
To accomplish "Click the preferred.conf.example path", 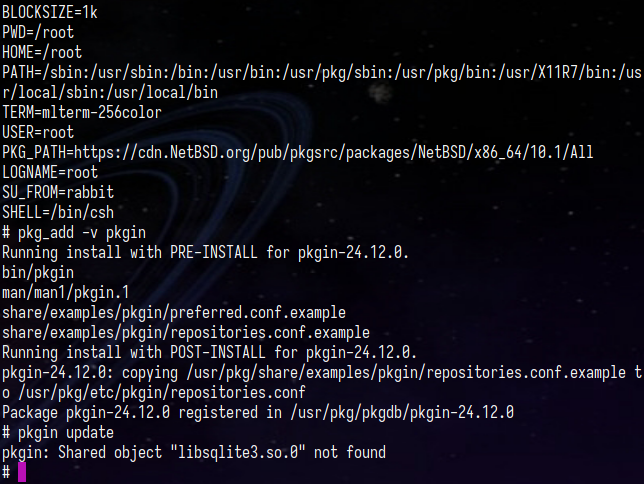I will [x=174, y=313].
